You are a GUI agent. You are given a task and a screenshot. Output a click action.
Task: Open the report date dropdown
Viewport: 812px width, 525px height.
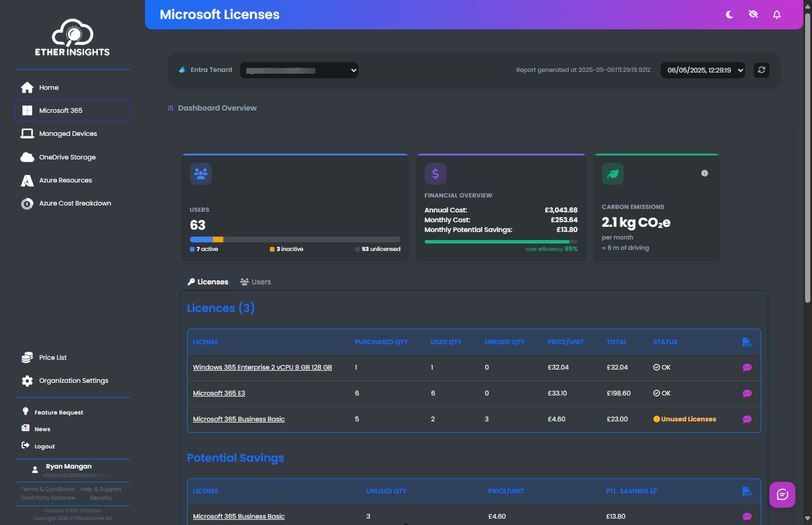click(703, 70)
